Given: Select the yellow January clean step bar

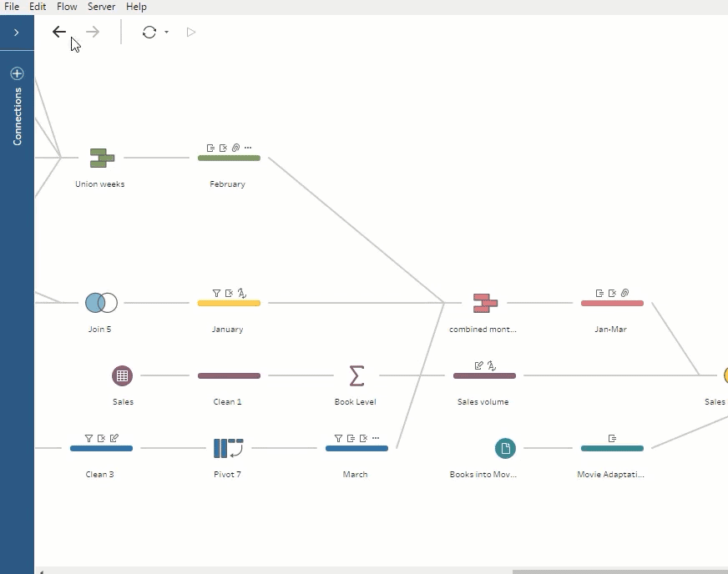Looking at the screenshot, I should tap(229, 304).
